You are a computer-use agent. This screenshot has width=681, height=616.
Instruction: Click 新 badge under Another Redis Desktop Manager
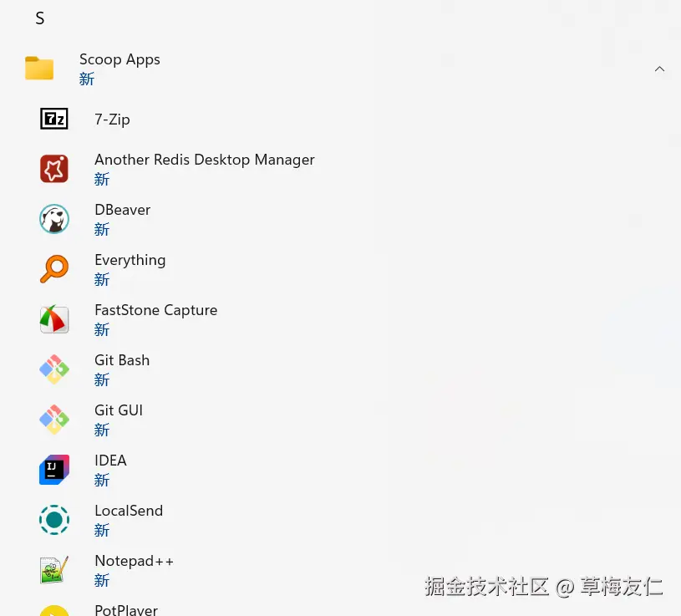(102, 179)
